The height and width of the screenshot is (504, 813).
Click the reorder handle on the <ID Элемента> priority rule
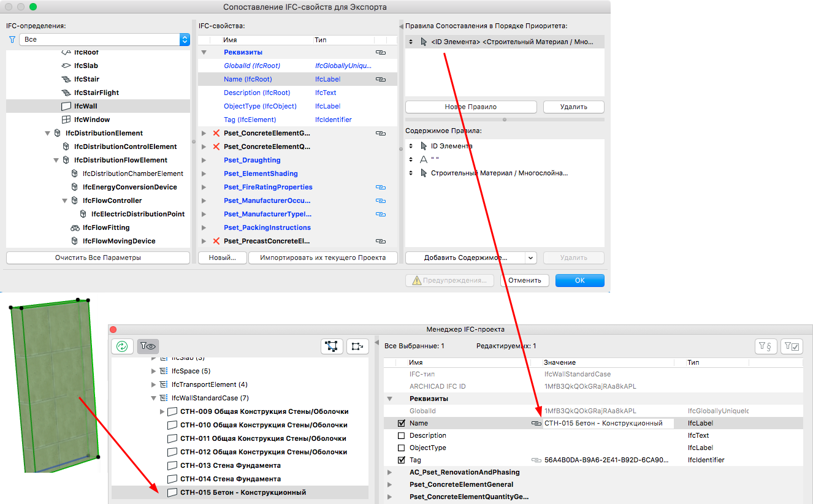410,42
